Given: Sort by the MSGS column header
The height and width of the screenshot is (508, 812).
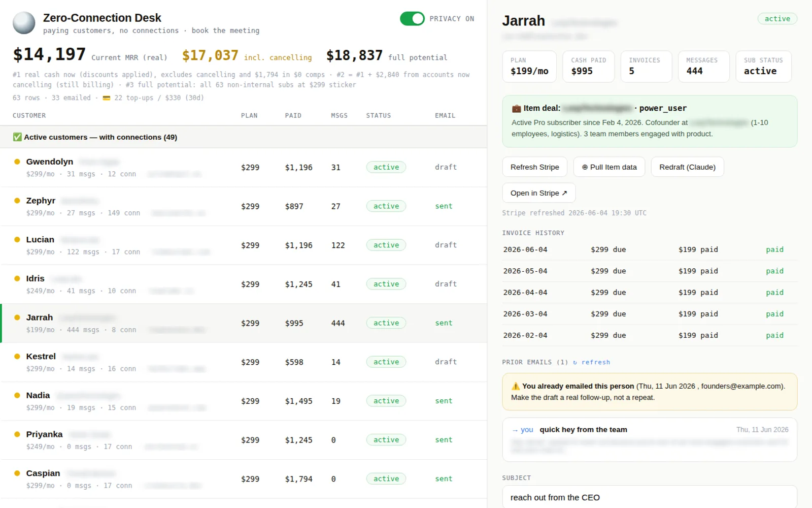Looking at the screenshot, I should pyautogui.click(x=340, y=116).
